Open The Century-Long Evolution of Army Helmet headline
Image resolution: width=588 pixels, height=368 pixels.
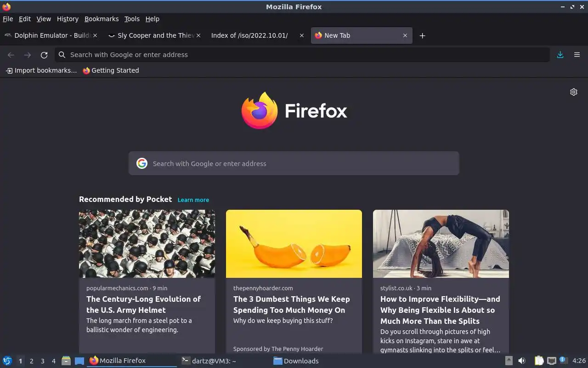point(144,305)
